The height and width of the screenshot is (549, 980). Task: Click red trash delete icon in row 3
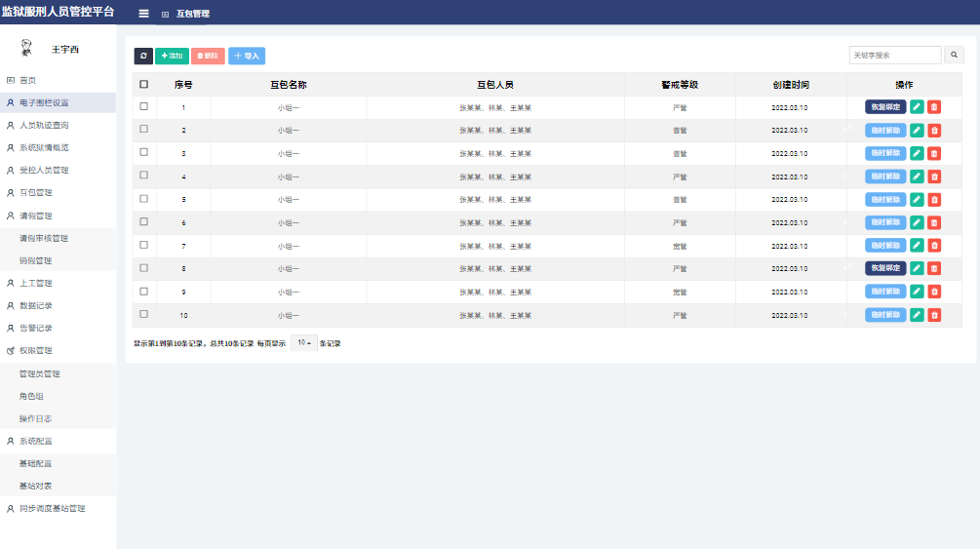[934, 153]
